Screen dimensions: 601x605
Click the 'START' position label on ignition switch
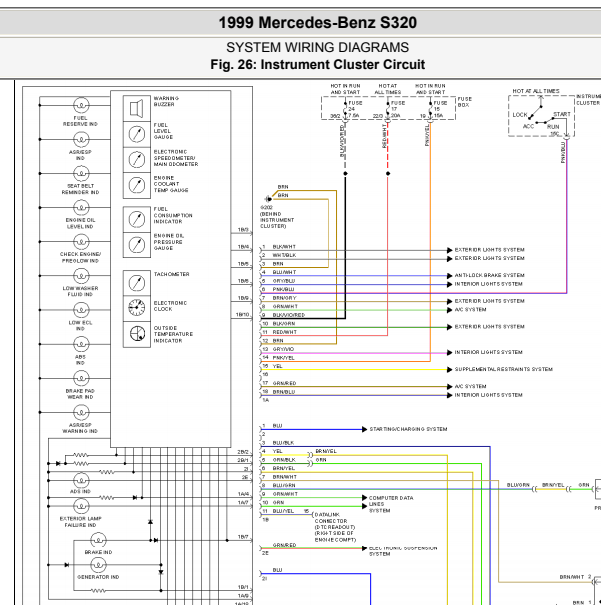tap(562, 114)
